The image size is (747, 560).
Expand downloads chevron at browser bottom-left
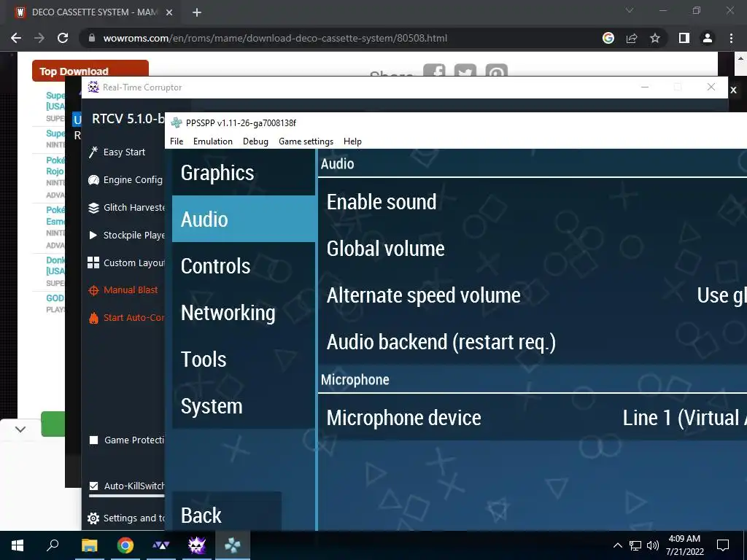20,429
